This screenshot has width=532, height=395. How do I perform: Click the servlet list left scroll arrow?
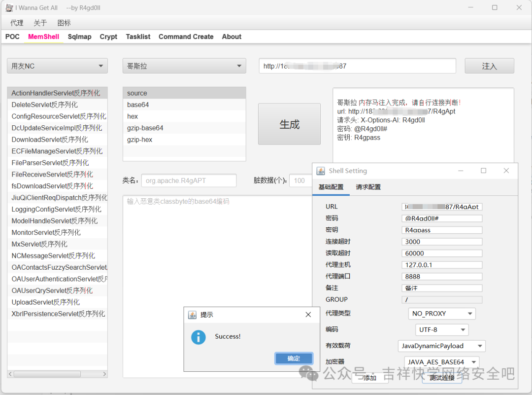tap(10, 374)
